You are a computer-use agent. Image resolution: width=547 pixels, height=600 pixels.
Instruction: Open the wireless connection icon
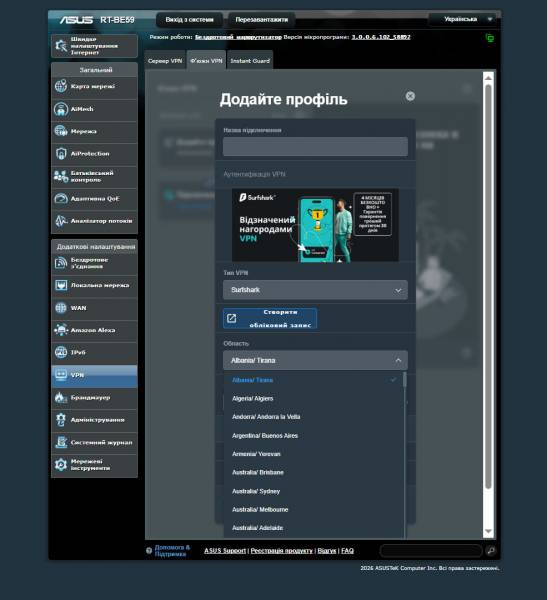point(61,263)
